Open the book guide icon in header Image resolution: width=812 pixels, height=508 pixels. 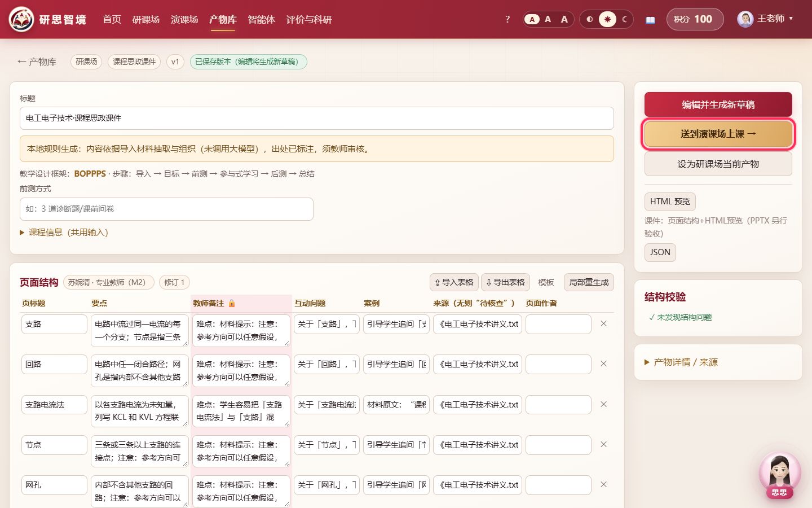(x=650, y=20)
